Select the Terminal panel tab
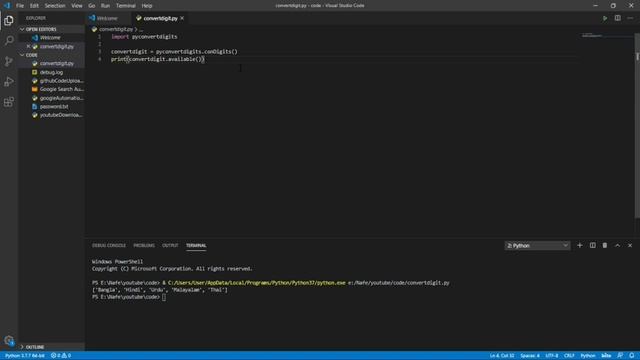 [196, 245]
